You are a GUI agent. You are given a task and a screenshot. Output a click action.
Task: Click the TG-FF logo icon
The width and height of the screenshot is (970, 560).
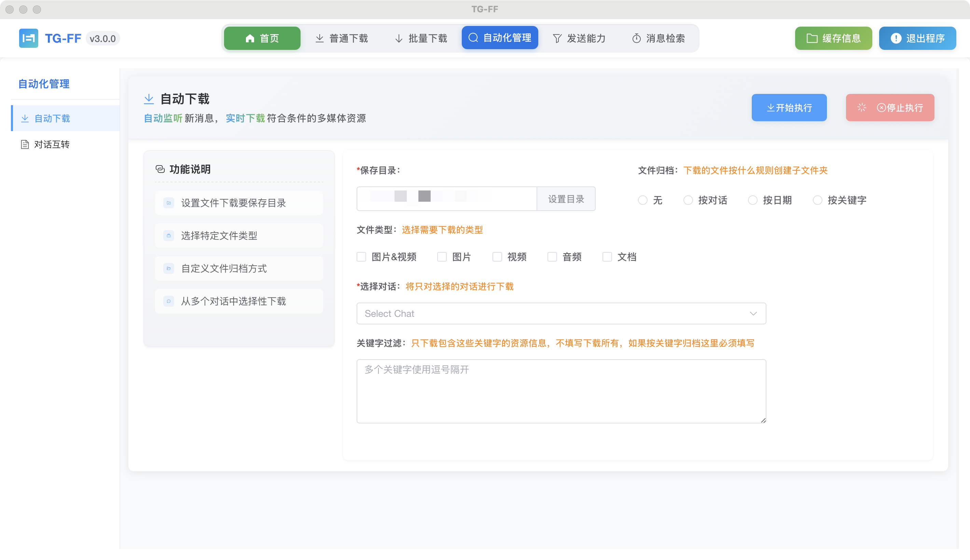coord(28,38)
